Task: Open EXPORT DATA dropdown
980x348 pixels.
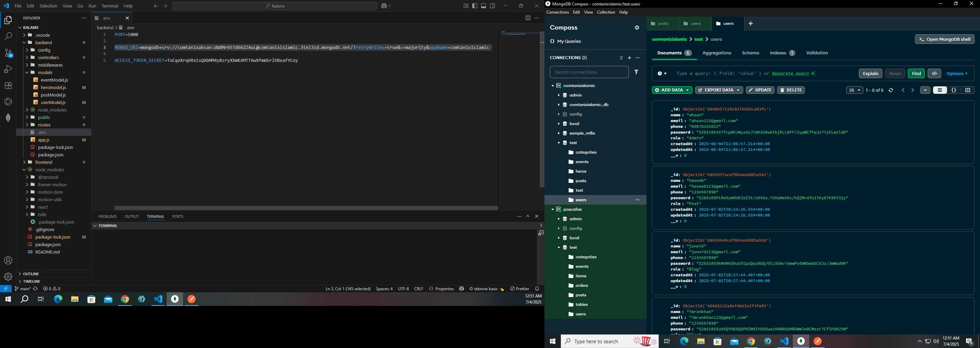Action: (719, 90)
